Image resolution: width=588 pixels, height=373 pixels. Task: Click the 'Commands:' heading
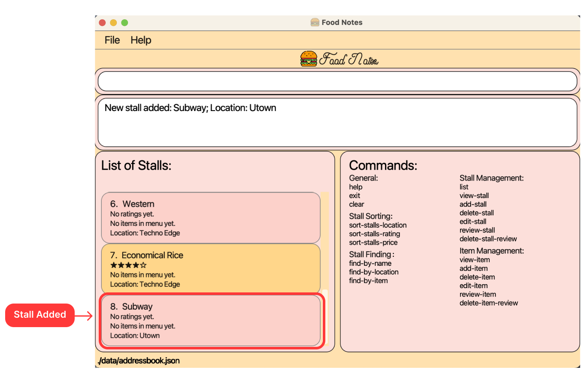point(383,165)
